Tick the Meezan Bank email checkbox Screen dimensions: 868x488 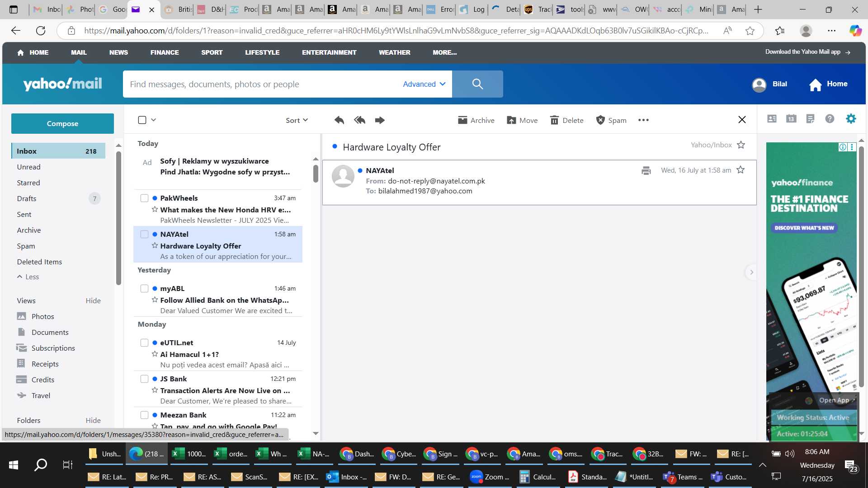pyautogui.click(x=144, y=415)
